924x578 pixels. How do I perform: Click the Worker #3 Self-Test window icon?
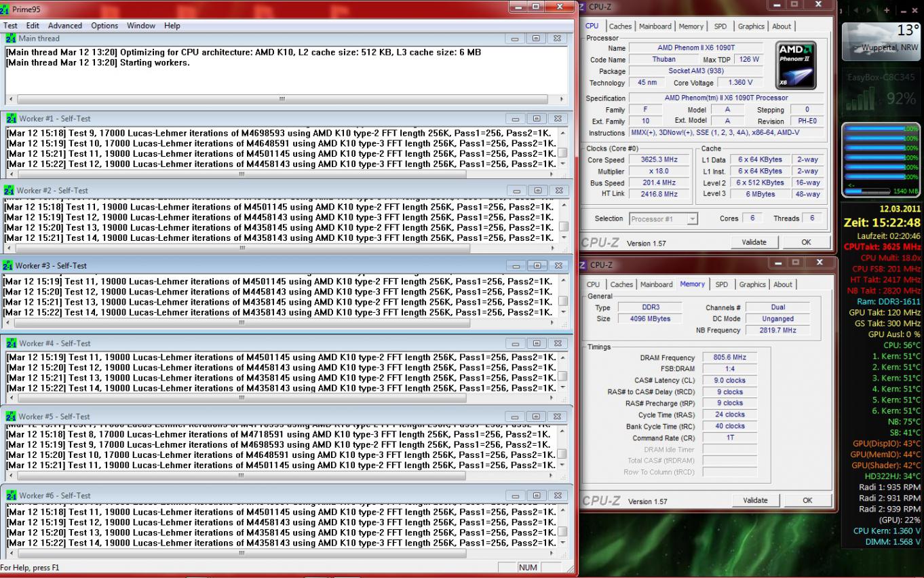tap(7, 265)
